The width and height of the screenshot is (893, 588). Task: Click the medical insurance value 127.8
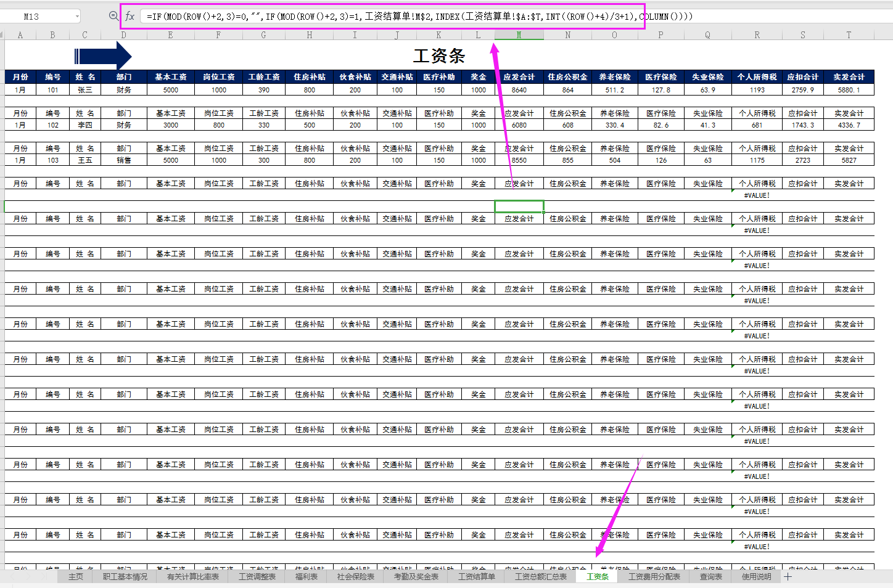(661, 90)
